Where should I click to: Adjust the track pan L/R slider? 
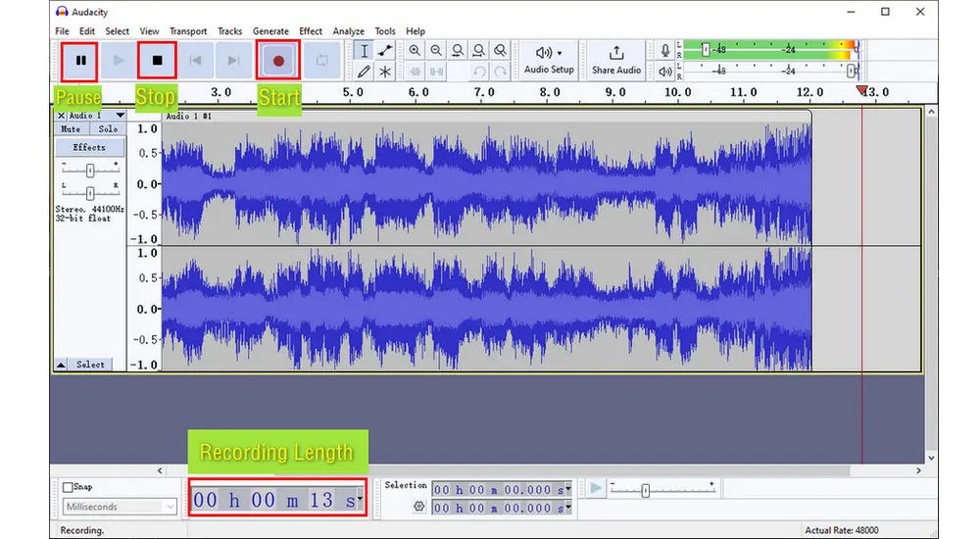[90, 193]
